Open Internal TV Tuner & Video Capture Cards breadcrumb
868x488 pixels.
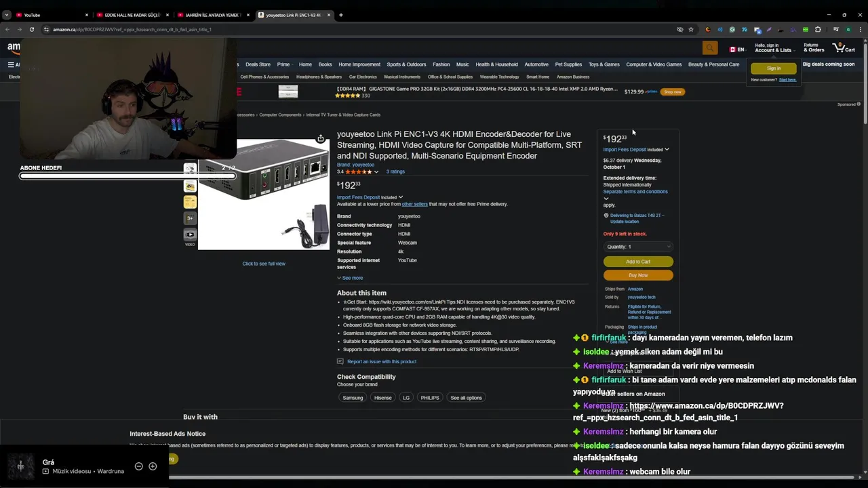[x=343, y=115]
